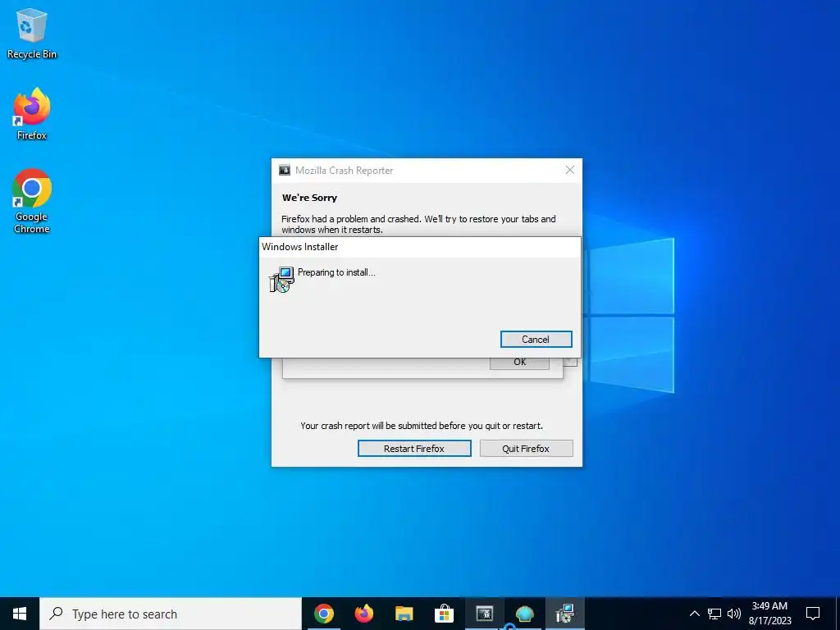
Task: Click the 'We're Sorry' heading
Action: click(x=309, y=198)
